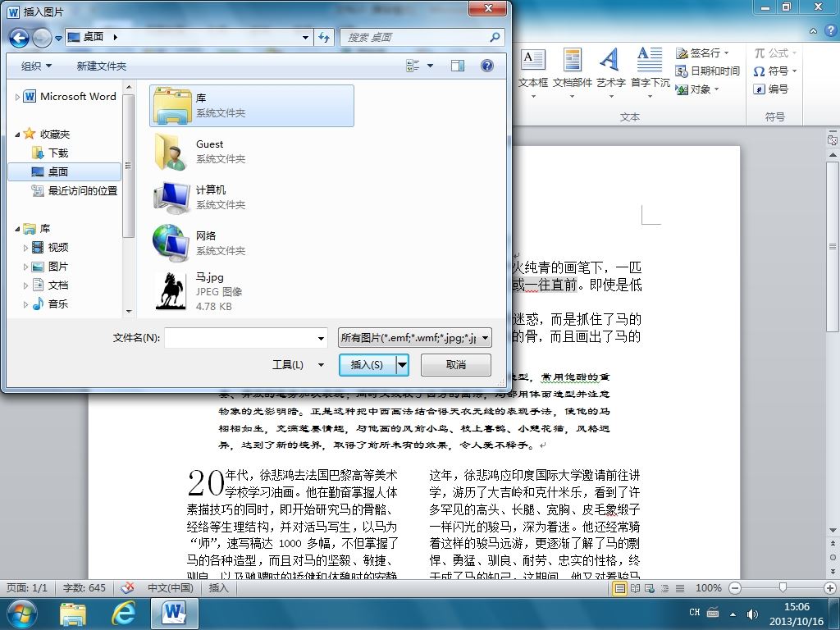Select the Guest folder item

point(251,152)
